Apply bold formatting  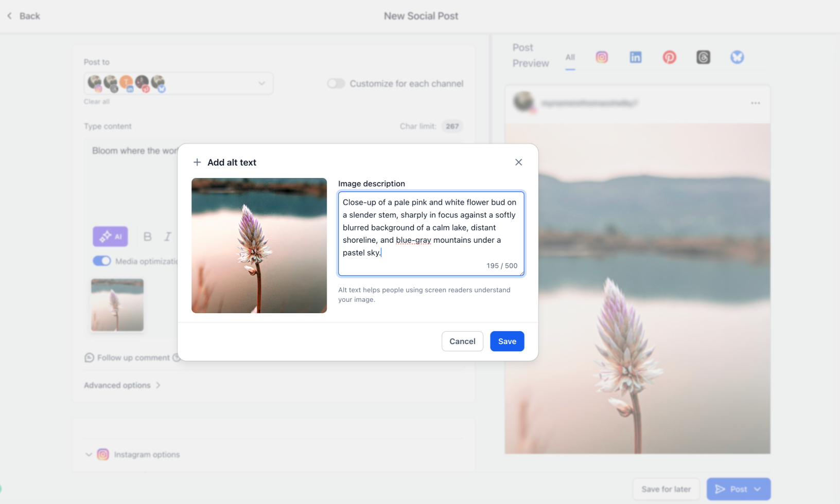tap(148, 237)
